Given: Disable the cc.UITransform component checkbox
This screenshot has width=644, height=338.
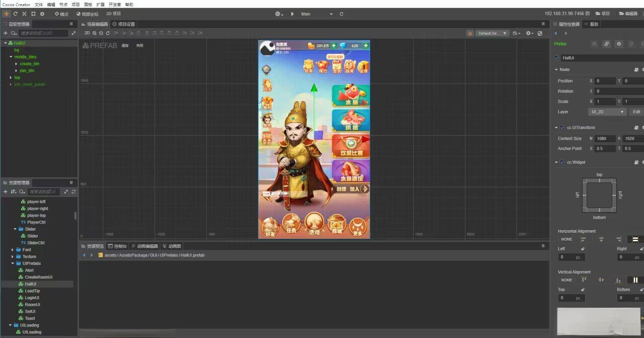Looking at the screenshot, I should coord(562,128).
